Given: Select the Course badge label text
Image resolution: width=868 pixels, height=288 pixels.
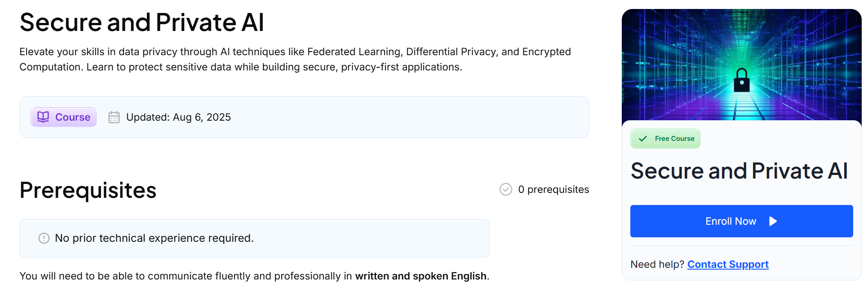Looking at the screenshot, I should (x=73, y=117).
